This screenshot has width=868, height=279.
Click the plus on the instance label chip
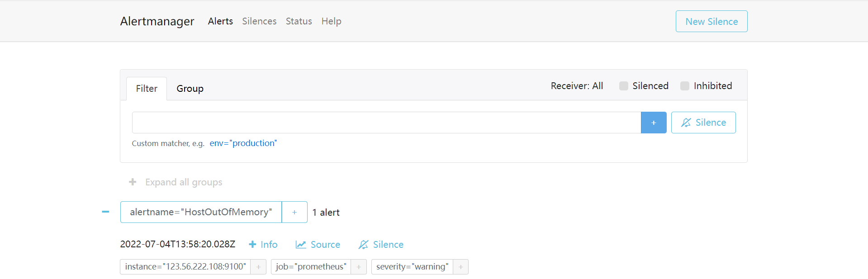258,266
